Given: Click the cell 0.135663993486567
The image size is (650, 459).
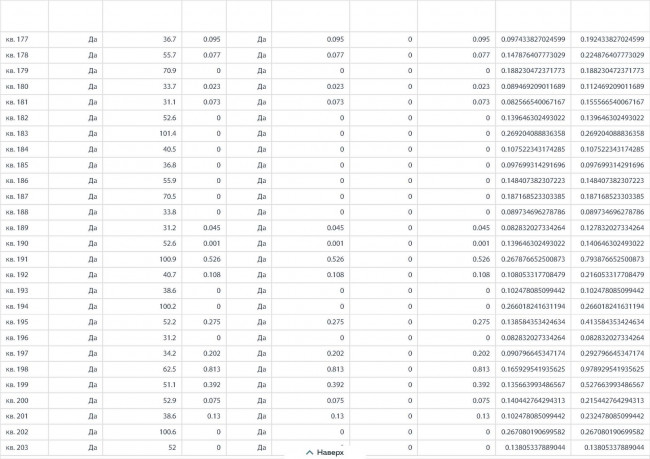Looking at the screenshot, I should [533, 385].
